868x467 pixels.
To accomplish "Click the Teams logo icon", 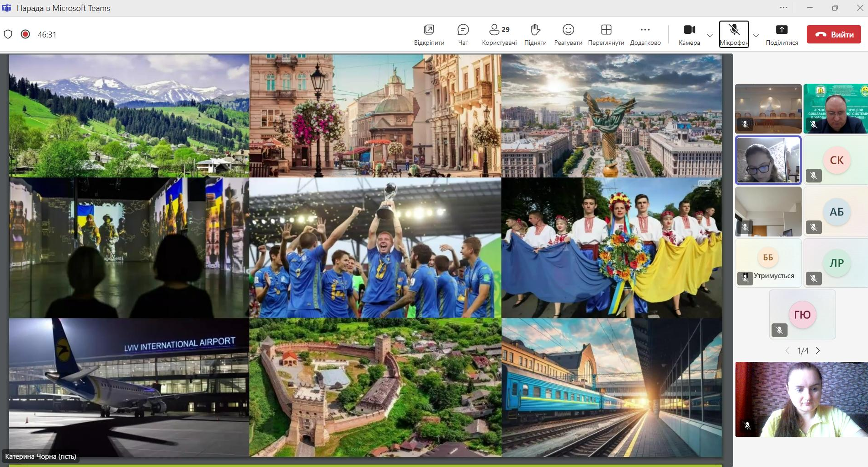I will 6,8.
